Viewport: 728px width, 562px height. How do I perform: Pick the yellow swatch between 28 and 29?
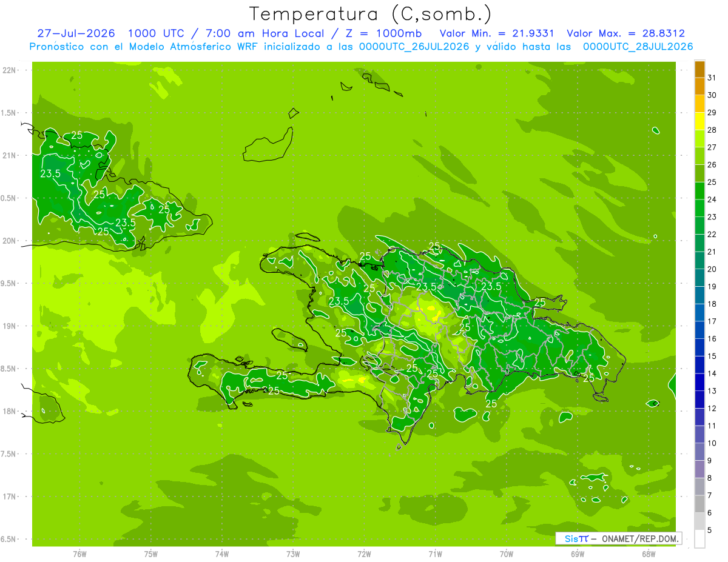point(699,121)
